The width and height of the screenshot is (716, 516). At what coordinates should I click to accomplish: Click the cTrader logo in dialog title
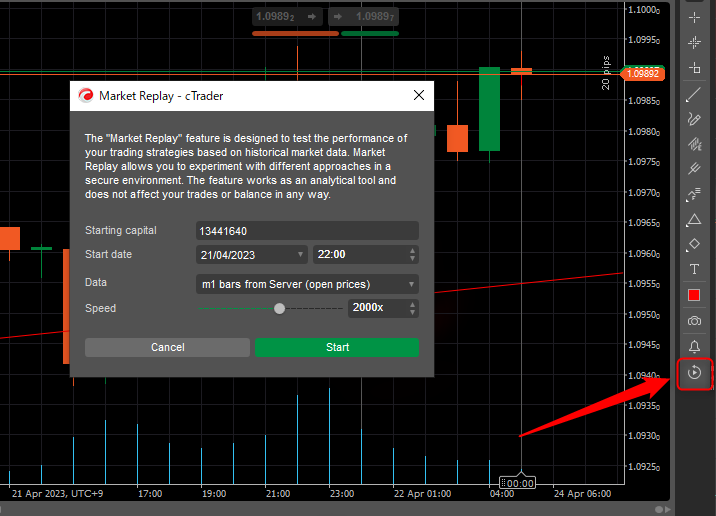[85, 95]
